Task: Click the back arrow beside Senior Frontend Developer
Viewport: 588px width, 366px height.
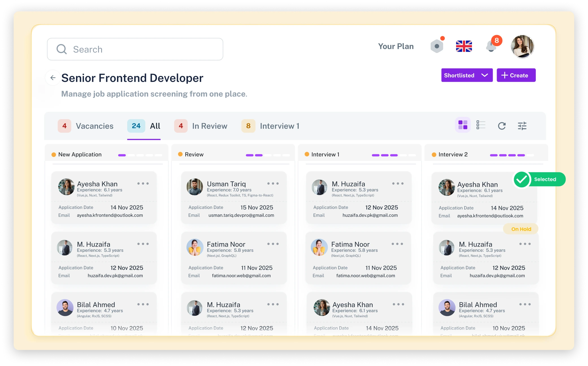Action: pyautogui.click(x=53, y=78)
